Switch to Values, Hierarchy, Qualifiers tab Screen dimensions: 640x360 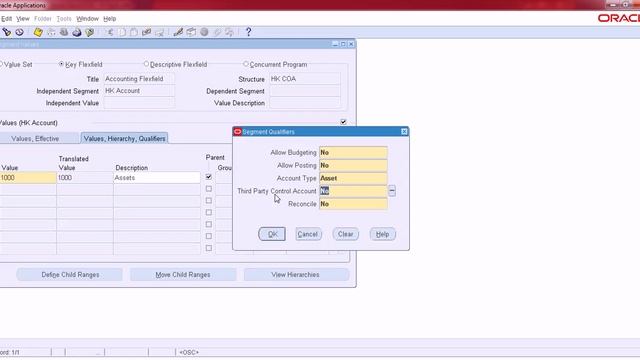coord(124,138)
